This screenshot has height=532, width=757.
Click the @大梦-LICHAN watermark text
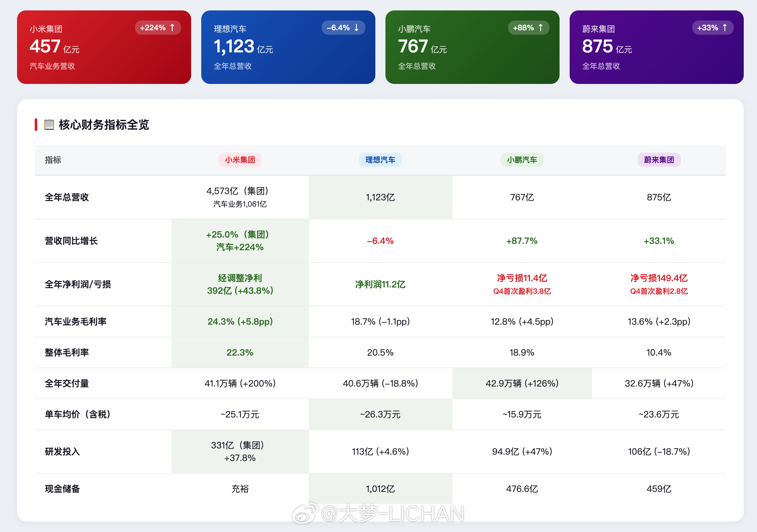392,513
